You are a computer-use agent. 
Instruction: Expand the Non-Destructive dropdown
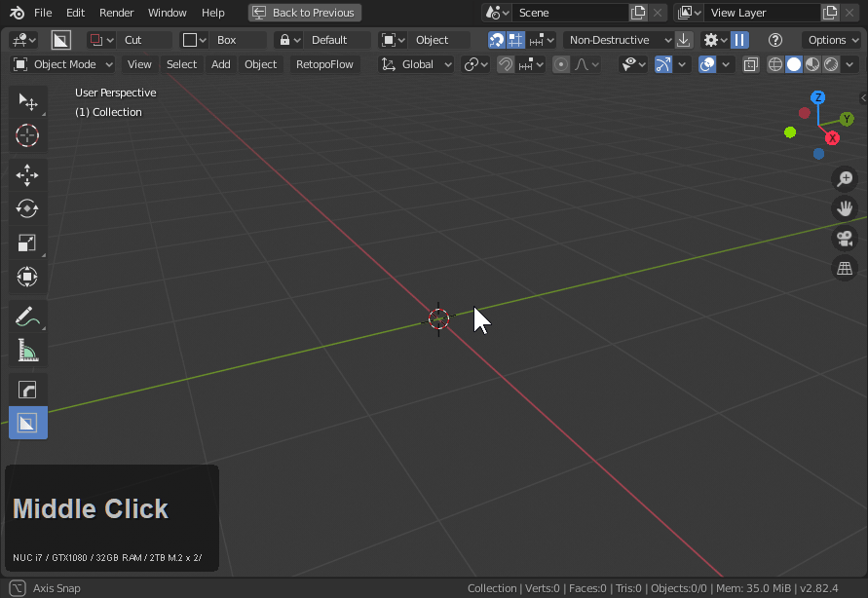click(619, 40)
